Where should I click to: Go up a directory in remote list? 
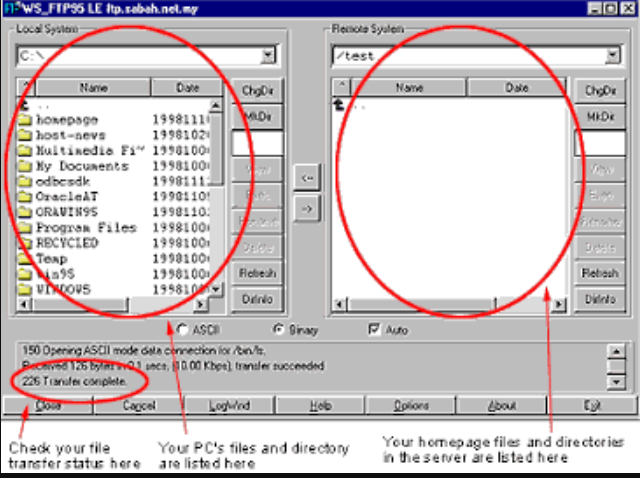343,105
